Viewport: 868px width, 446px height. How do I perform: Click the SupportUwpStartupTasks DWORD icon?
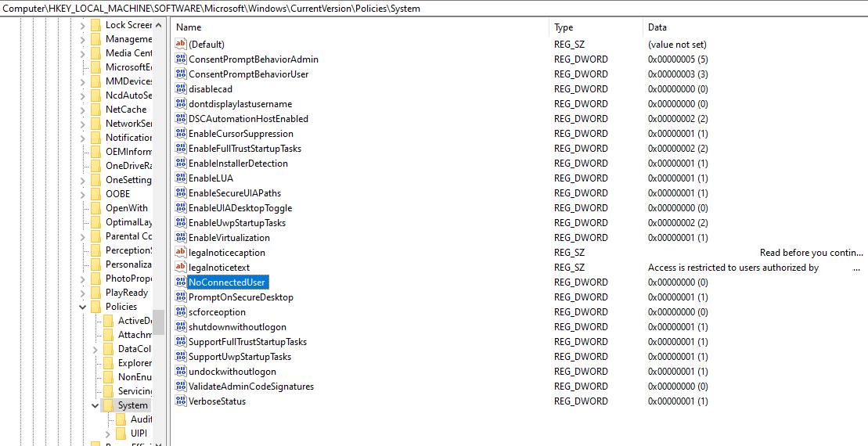(181, 357)
